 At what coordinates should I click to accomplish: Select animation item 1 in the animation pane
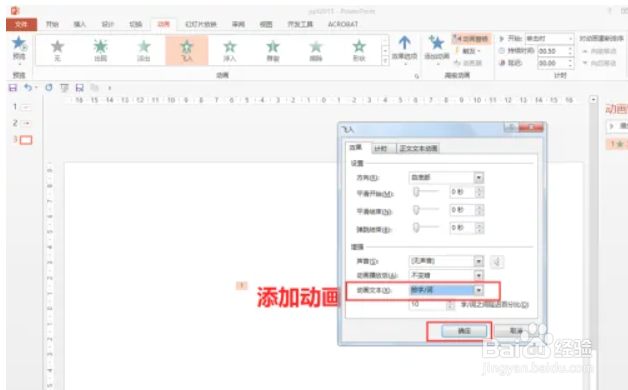tap(617, 144)
